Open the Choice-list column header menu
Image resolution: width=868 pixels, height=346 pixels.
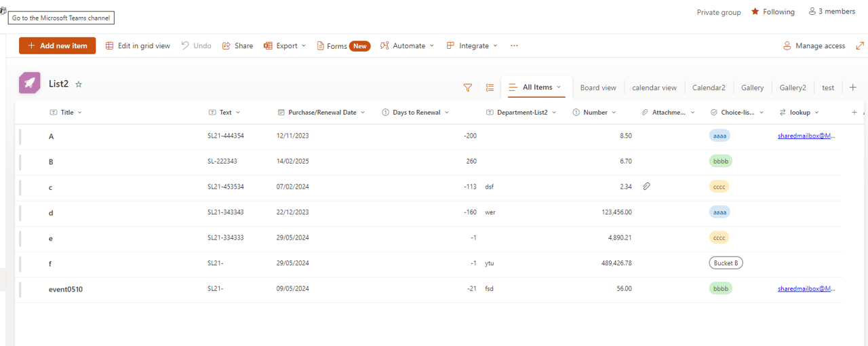[x=738, y=113]
